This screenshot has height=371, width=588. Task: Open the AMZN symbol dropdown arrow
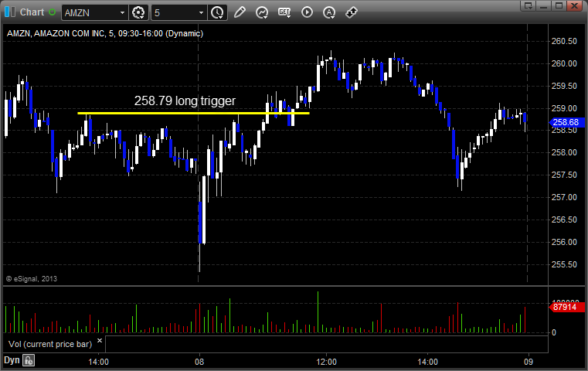click(x=122, y=13)
